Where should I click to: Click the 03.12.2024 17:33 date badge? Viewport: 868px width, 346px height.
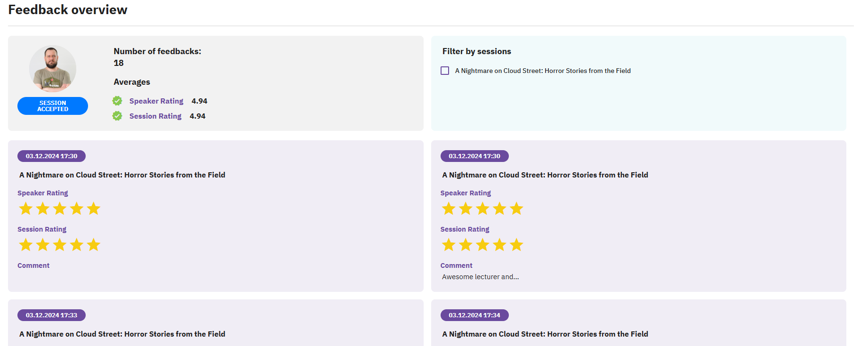point(51,315)
